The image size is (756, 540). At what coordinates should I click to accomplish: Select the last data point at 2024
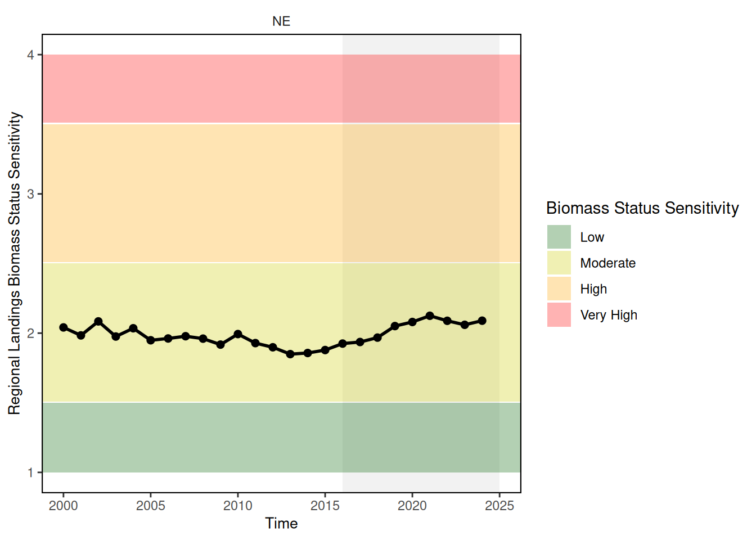[482, 321]
